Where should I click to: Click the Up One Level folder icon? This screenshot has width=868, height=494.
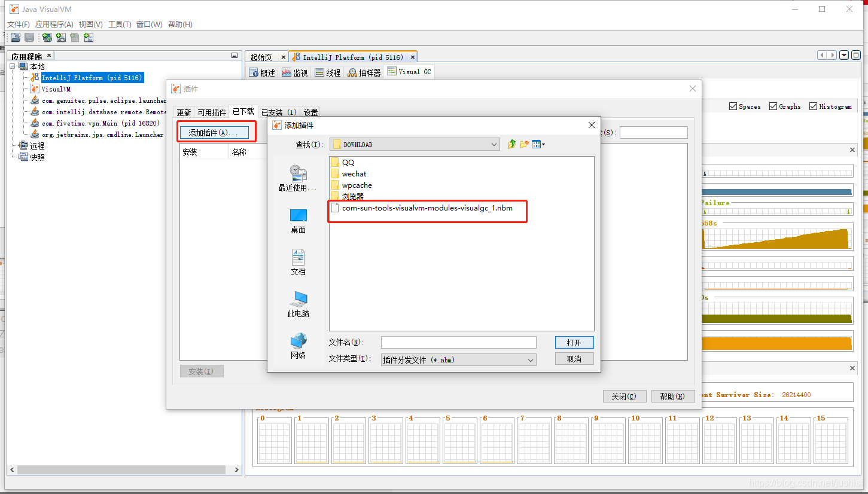click(511, 144)
